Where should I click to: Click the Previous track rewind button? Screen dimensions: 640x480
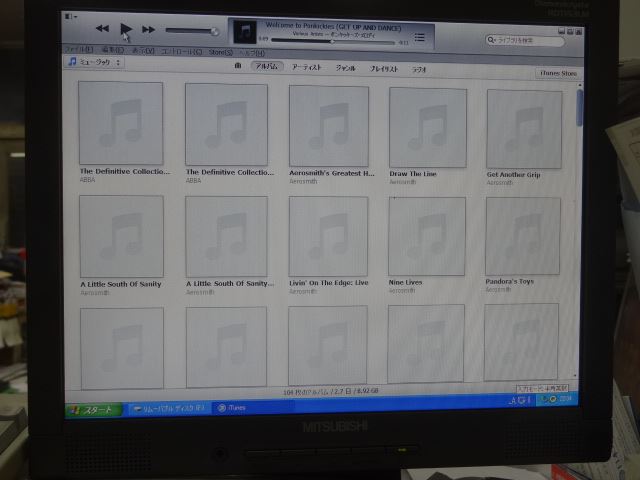(x=102, y=28)
